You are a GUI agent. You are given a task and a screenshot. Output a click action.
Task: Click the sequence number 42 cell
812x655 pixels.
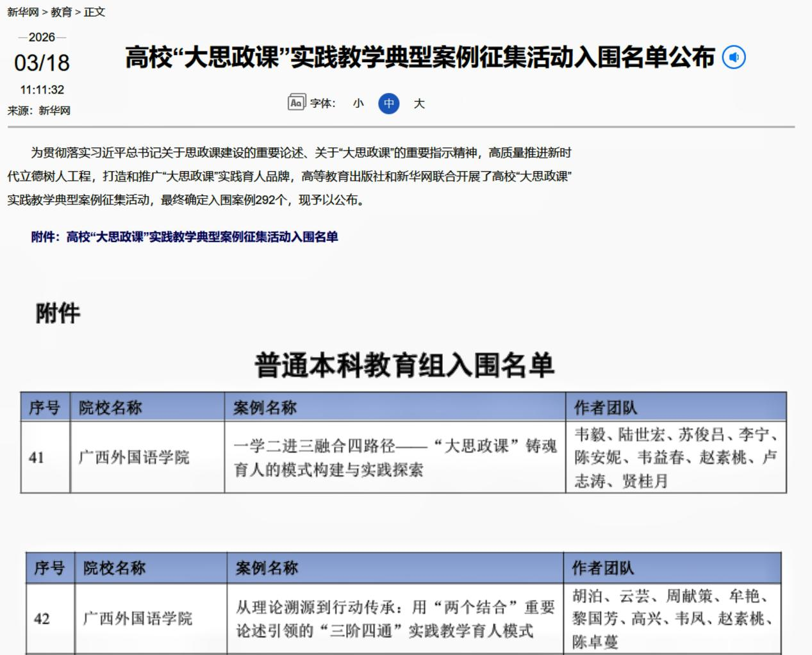coord(42,618)
